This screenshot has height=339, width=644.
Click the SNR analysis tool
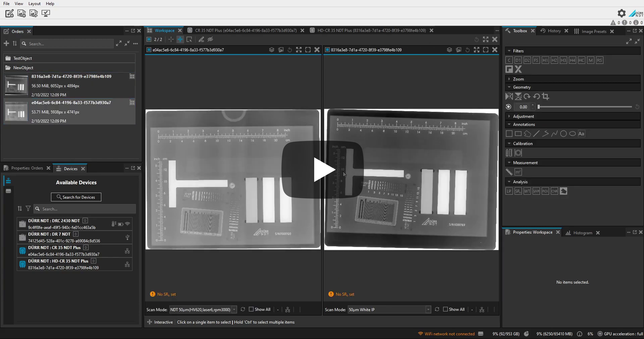[x=536, y=191]
